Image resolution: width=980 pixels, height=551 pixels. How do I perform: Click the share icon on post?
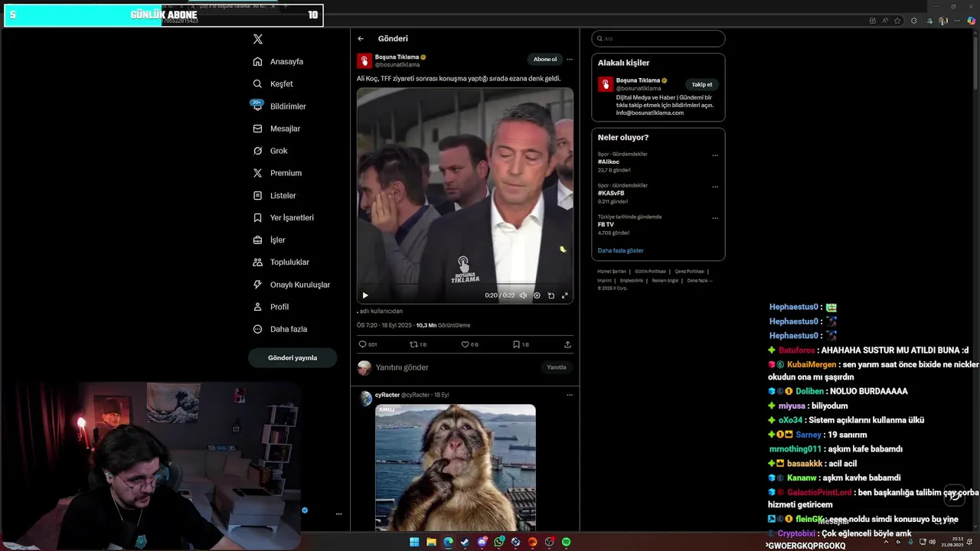(x=567, y=344)
